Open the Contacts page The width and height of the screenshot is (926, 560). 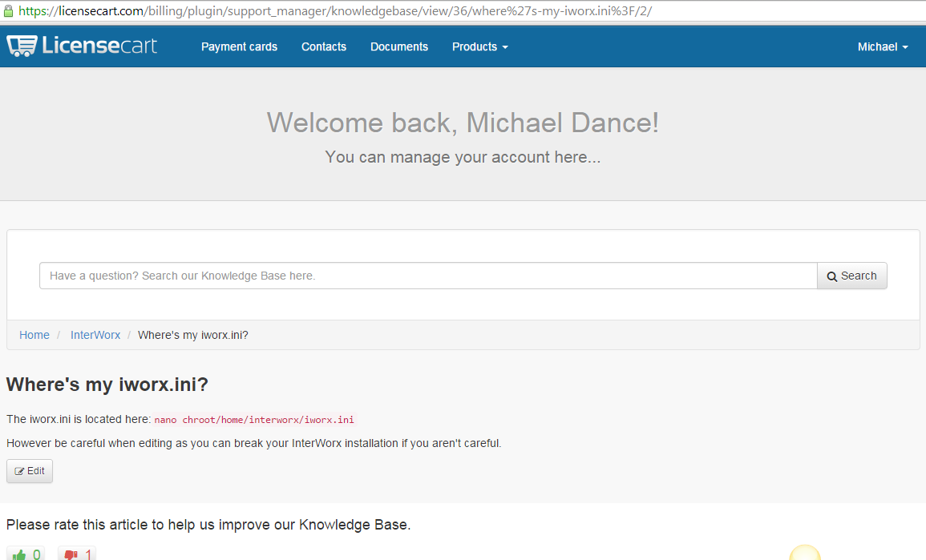(324, 46)
